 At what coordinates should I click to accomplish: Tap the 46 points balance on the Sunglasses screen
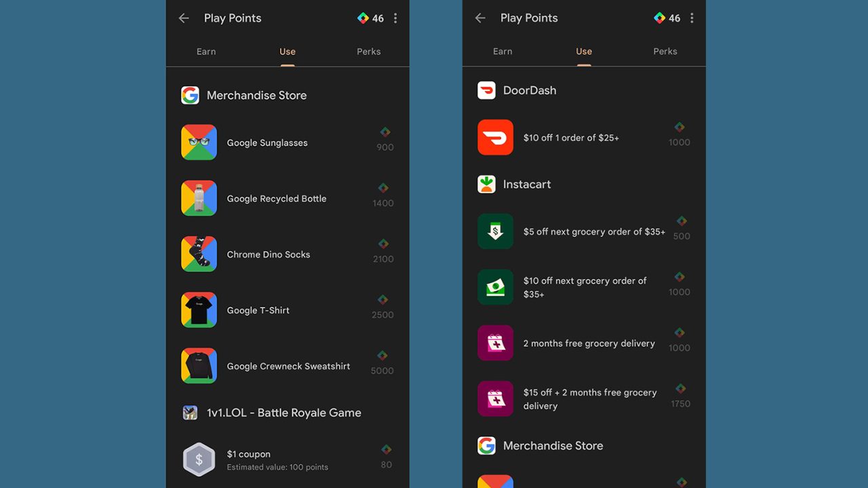(378, 18)
